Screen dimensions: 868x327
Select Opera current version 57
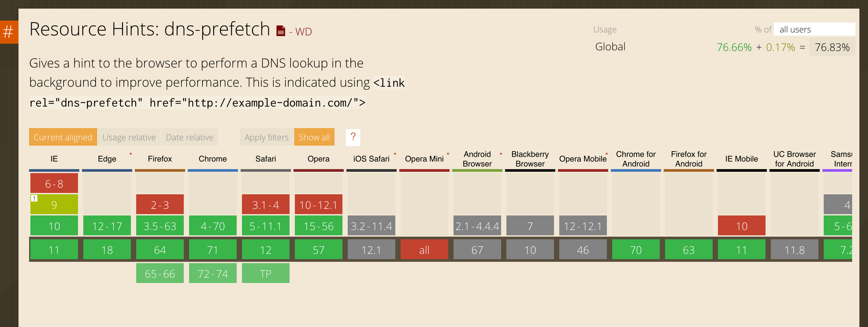(319, 249)
